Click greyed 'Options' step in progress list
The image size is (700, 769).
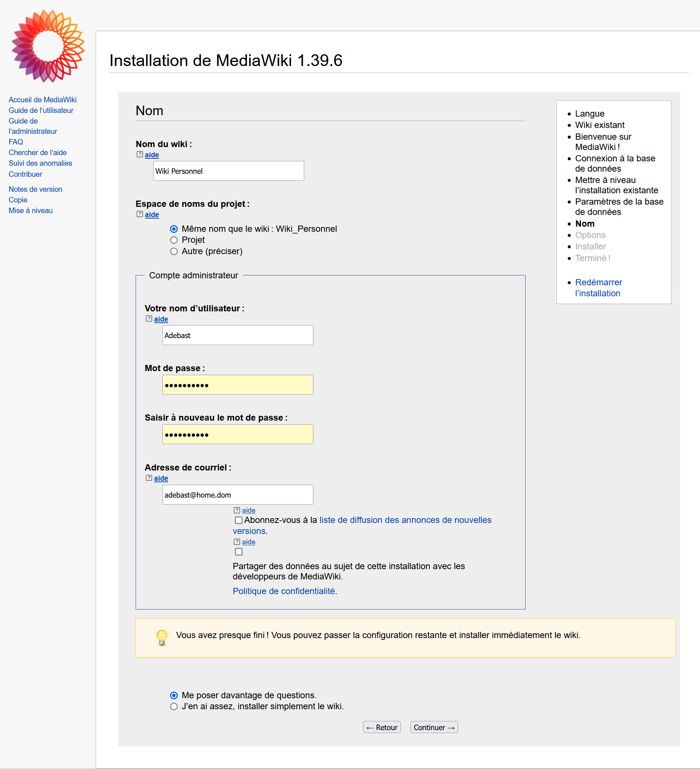[x=590, y=235]
